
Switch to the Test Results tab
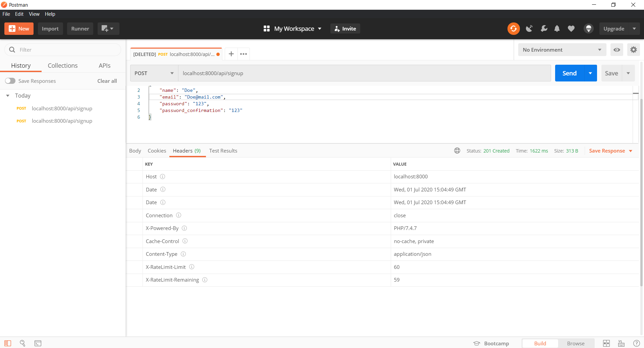(223, 151)
